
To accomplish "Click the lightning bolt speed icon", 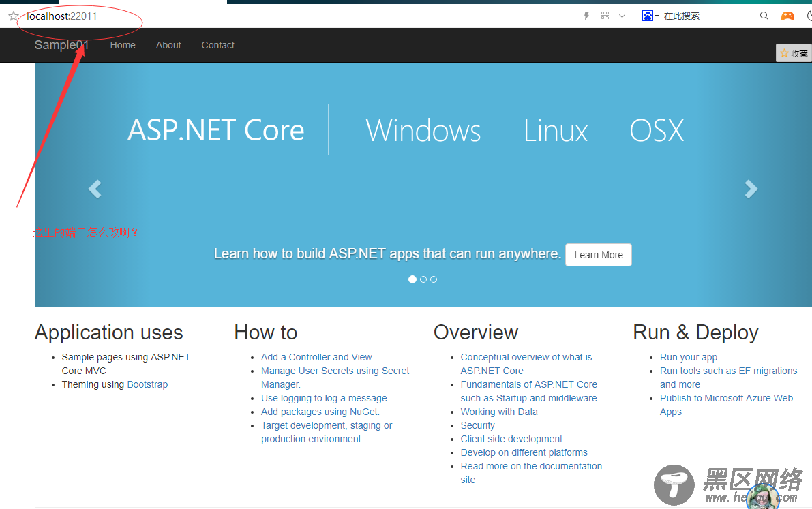I will (x=587, y=16).
